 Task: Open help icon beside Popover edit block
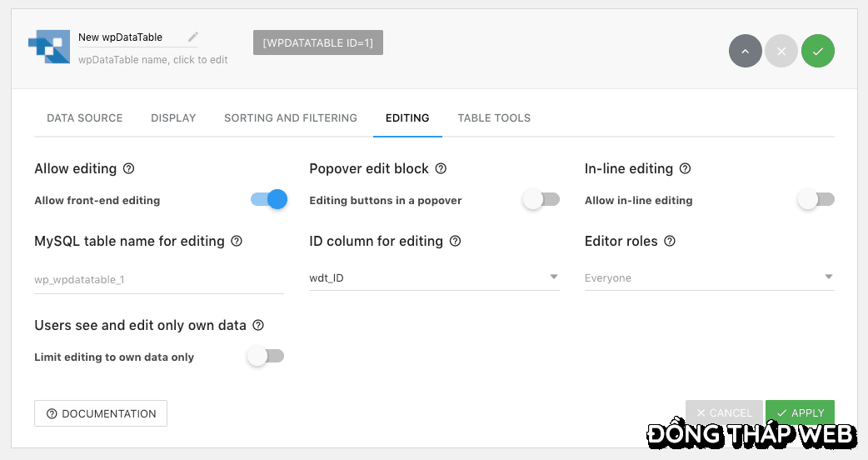click(x=441, y=168)
